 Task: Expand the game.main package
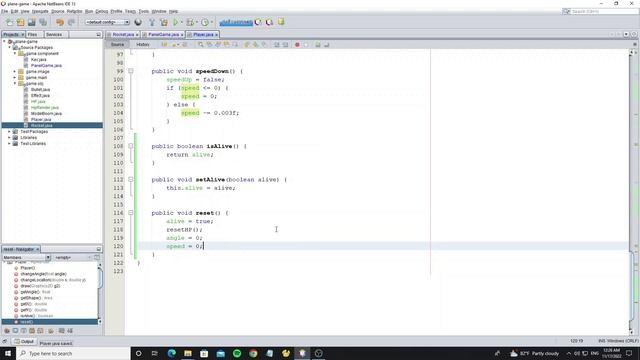click(15, 78)
